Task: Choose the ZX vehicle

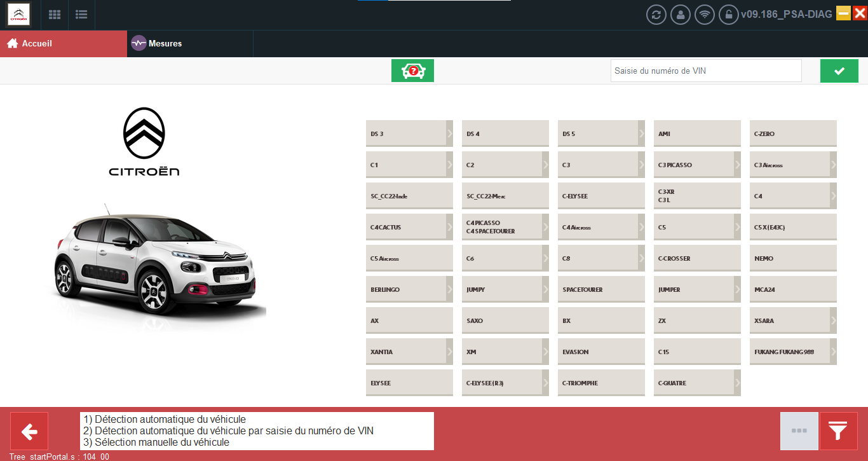Action: point(697,320)
